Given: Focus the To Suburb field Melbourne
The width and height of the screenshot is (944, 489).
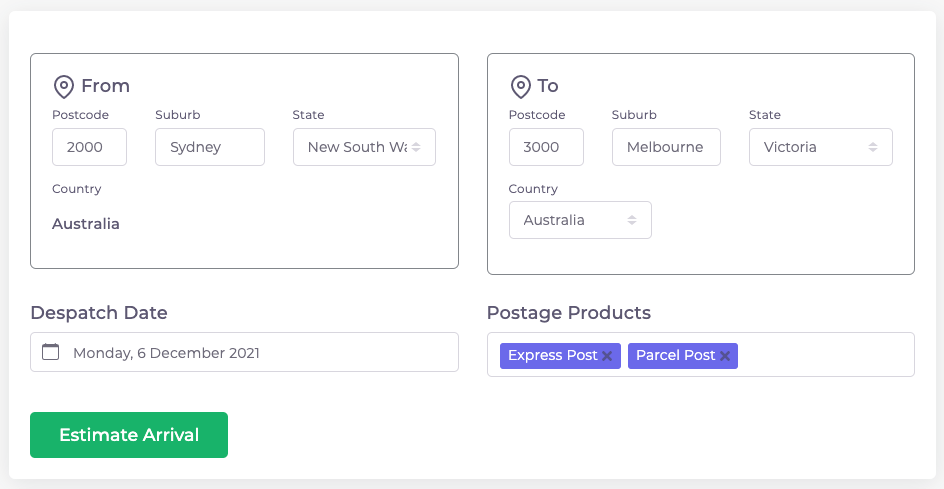Looking at the screenshot, I should (x=666, y=147).
